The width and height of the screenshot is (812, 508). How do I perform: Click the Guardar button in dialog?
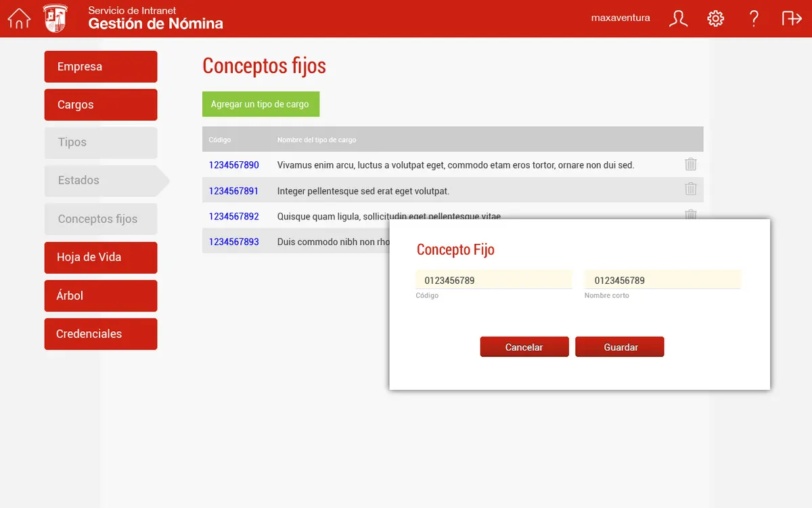pos(620,347)
